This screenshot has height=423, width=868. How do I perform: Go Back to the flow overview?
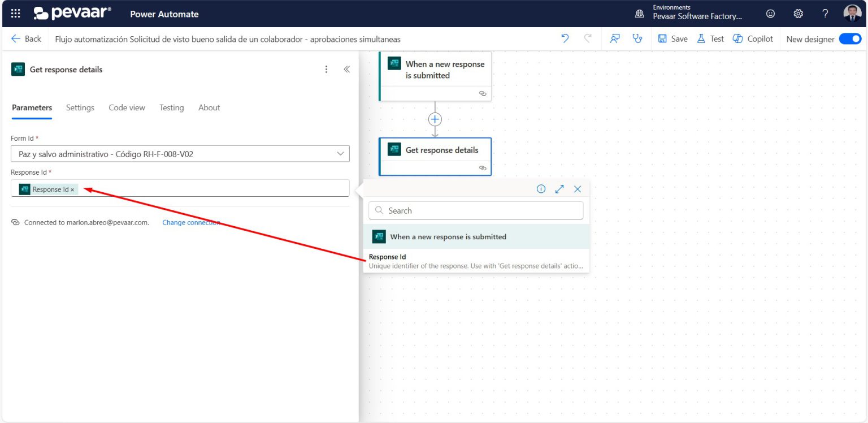tap(27, 38)
